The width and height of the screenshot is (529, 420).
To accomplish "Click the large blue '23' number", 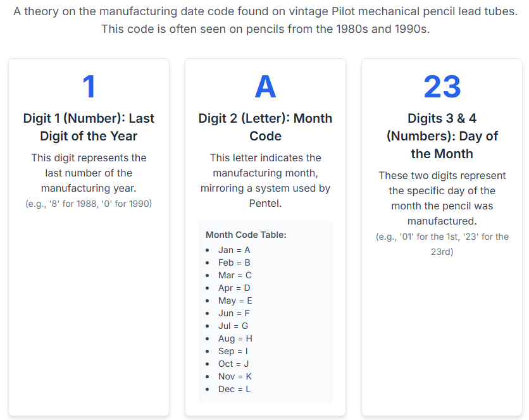I will 442,87.
